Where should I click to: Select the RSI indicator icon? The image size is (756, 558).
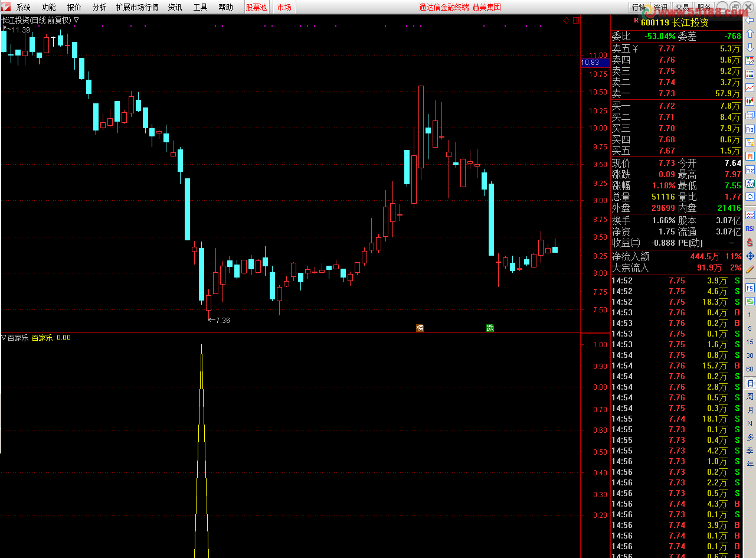(750, 229)
